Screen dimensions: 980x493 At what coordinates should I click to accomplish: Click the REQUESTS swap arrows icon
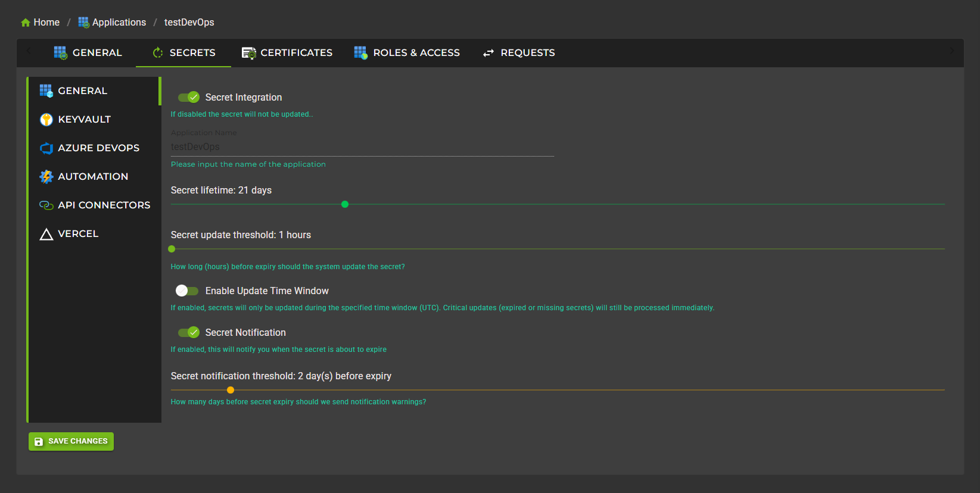pyautogui.click(x=489, y=53)
